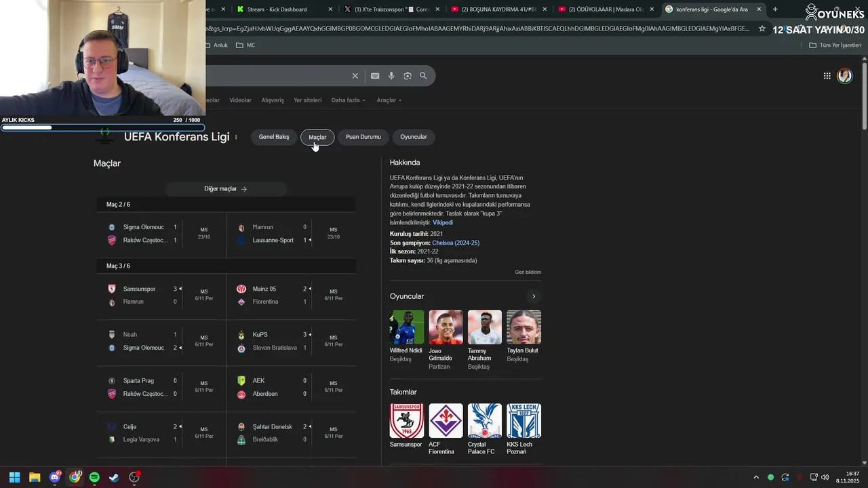
Task: Open the on-screen keyboard input tool
Action: [x=375, y=76]
